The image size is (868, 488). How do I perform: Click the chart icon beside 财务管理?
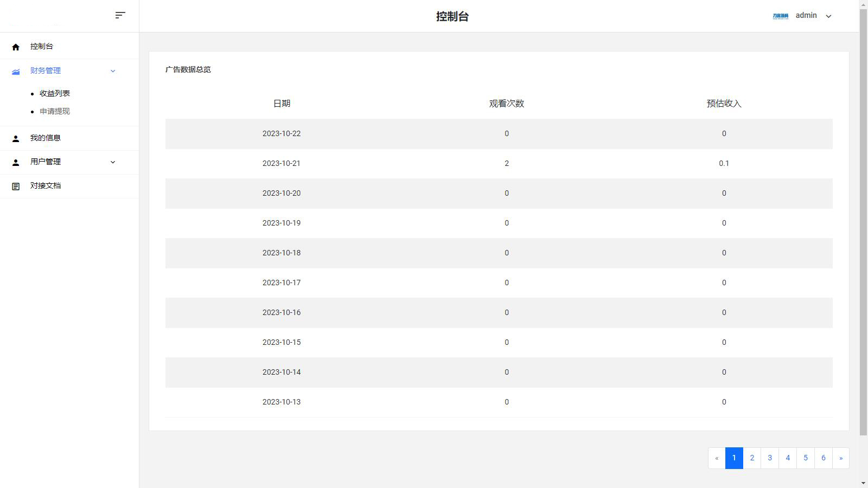pyautogui.click(x=16, y=72)
